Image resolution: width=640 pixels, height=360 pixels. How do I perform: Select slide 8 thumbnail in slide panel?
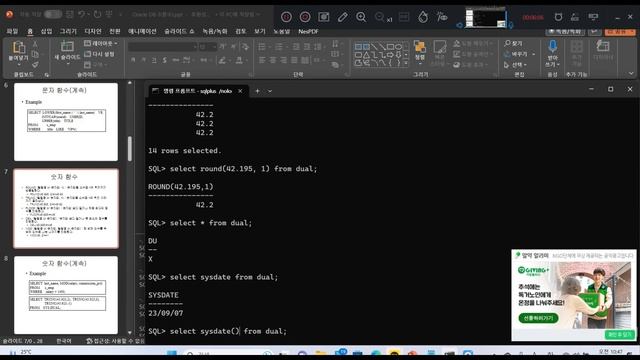[66, 295]
